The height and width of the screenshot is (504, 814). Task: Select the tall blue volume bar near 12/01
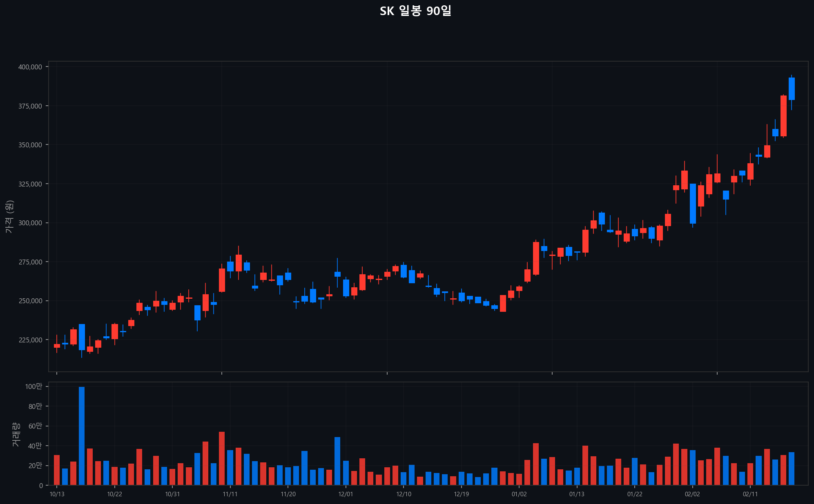point(337,453)
